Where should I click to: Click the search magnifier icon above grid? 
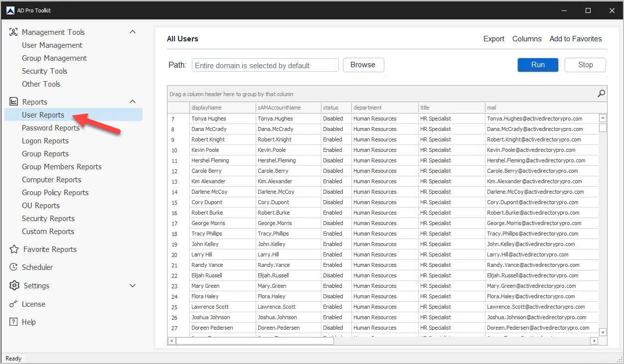coord(601,94)
